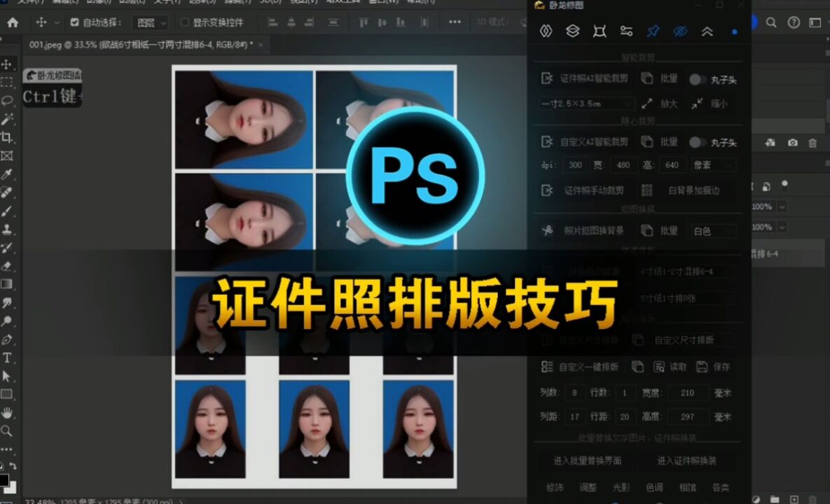Open the Help question mark icon

[x=793, y=22]
